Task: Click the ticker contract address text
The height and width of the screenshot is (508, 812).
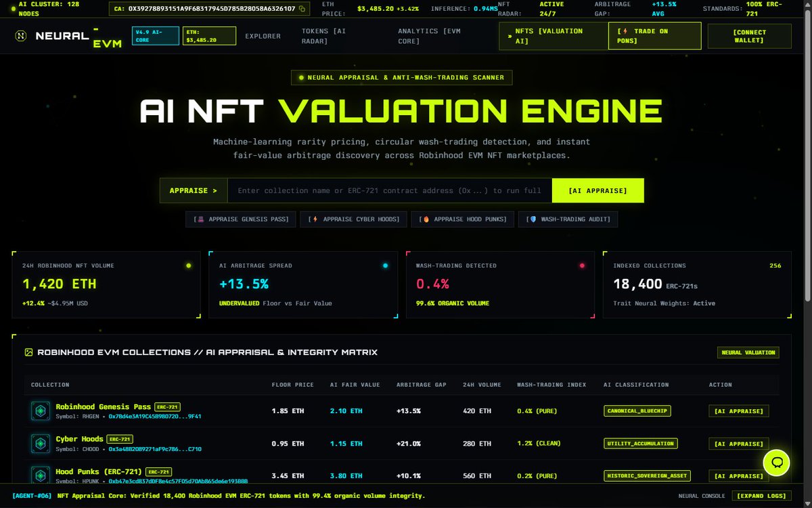Action: click(212, 9)
